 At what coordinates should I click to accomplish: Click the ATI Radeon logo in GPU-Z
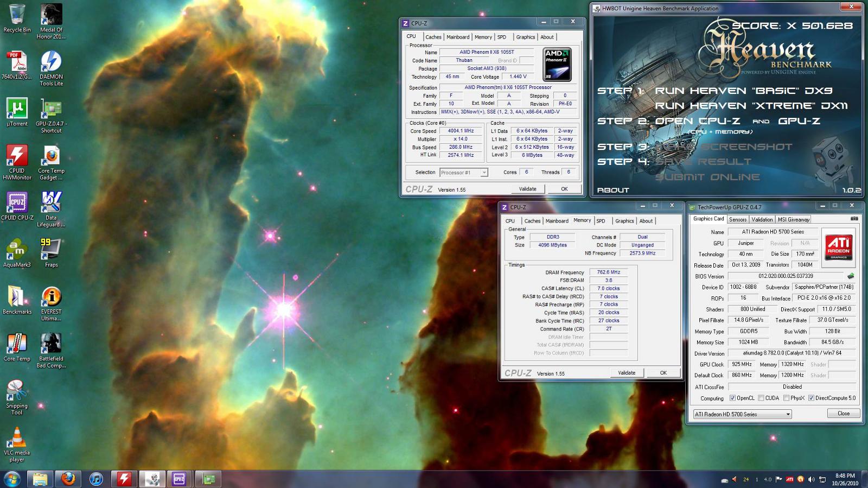click(839, 247)
